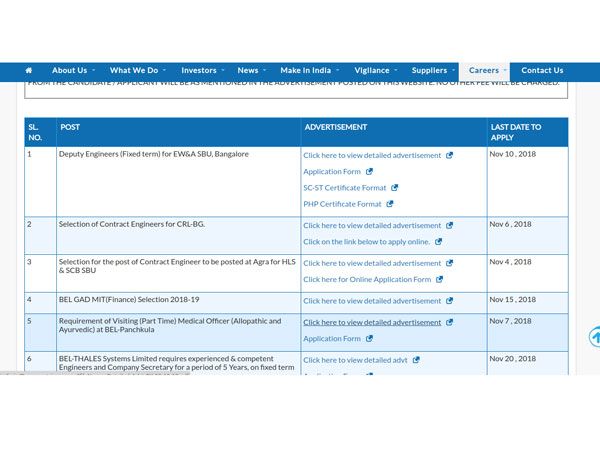Click on the link below to apply online
Image resolution: width=600 pixels, height=450 pixels.
point(367,241)
